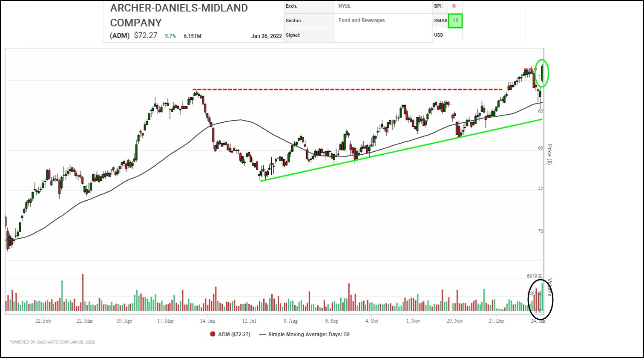The width and height of the screenshot is (644, 358).
Task: Click the 9. Aug date axis label
Action: click(290, 320)
